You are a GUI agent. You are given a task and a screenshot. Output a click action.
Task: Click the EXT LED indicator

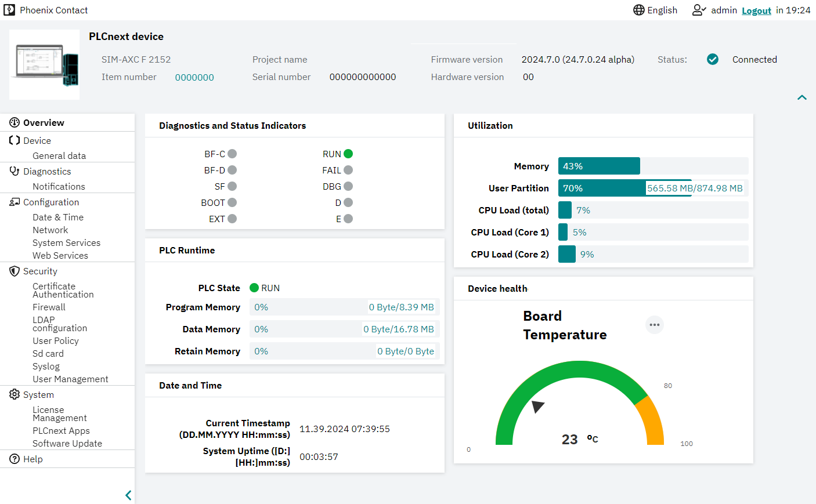pyautogui.click(x=232, y=219)
